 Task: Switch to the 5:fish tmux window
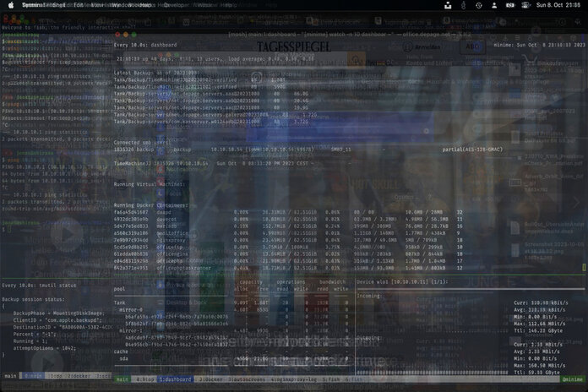[x=331, y=379]
